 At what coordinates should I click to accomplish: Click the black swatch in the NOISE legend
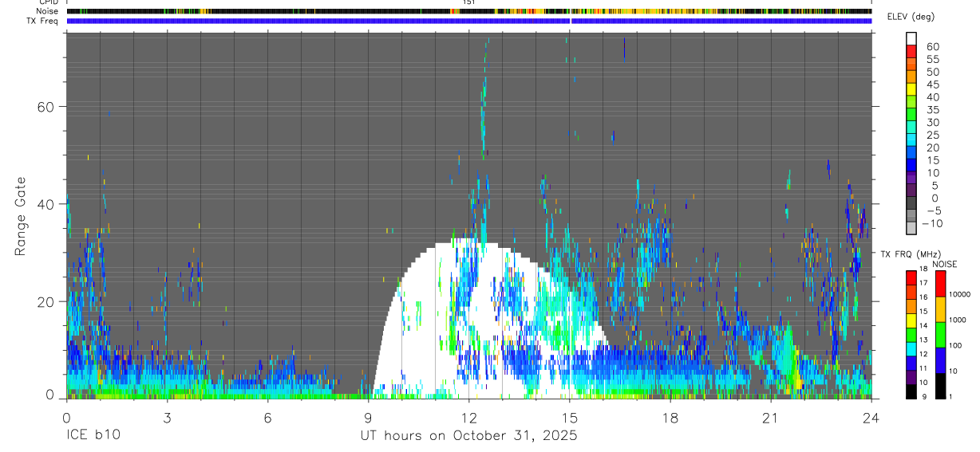940,386
